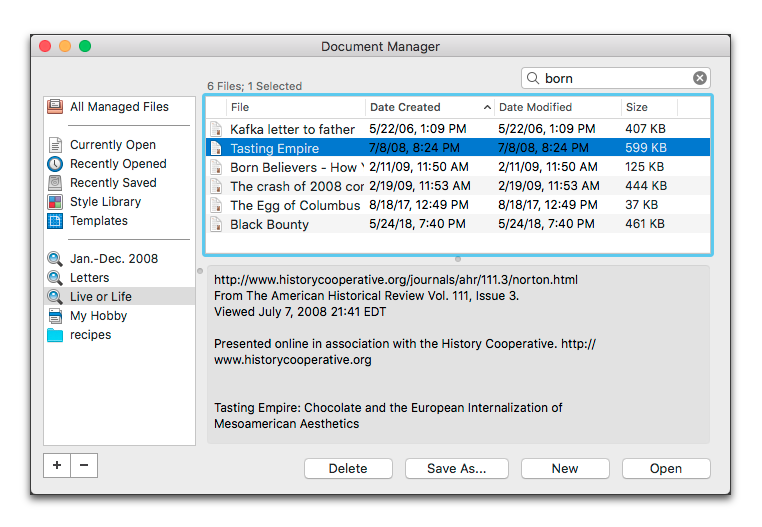Select Live or Life collection
Image resolution: width=762 pixels, height=527 pixels.
[120, 297]
